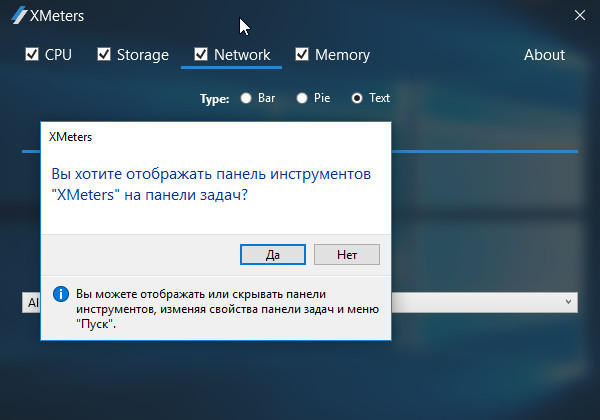The height and width of the screenshot is (420, 600).
Task: Expand the network adapter dropdown arrow
Action: click(568, 302)
